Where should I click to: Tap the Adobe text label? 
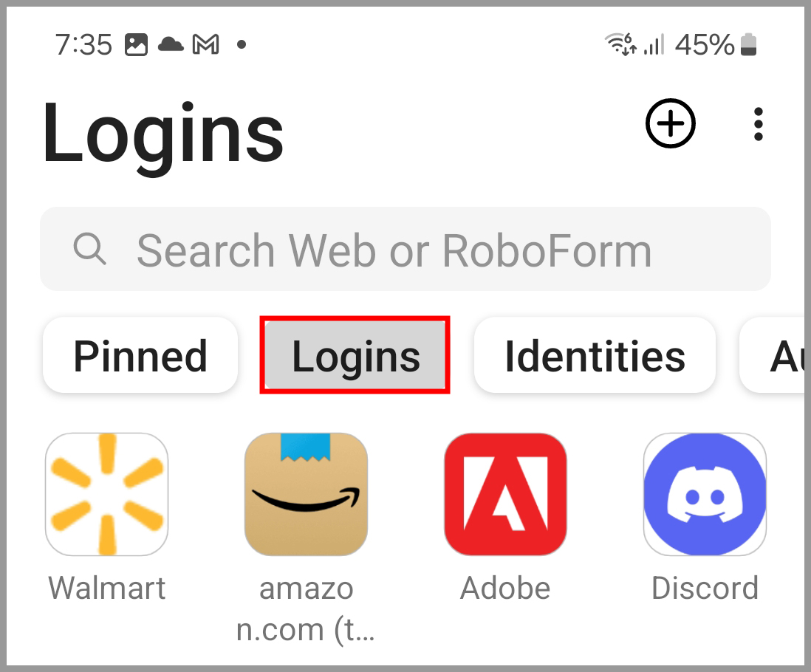[x=505, y=589]
